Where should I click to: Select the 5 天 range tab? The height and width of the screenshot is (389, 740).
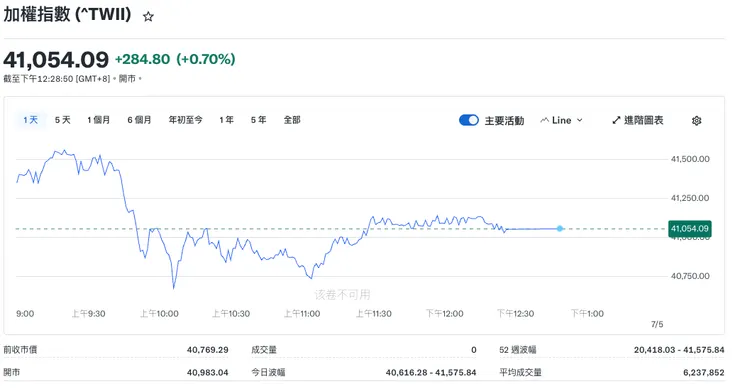click(62, 120)
